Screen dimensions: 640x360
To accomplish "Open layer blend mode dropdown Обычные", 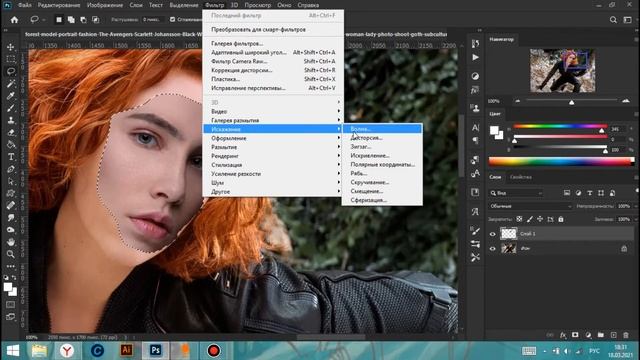I will coord(530,207).
